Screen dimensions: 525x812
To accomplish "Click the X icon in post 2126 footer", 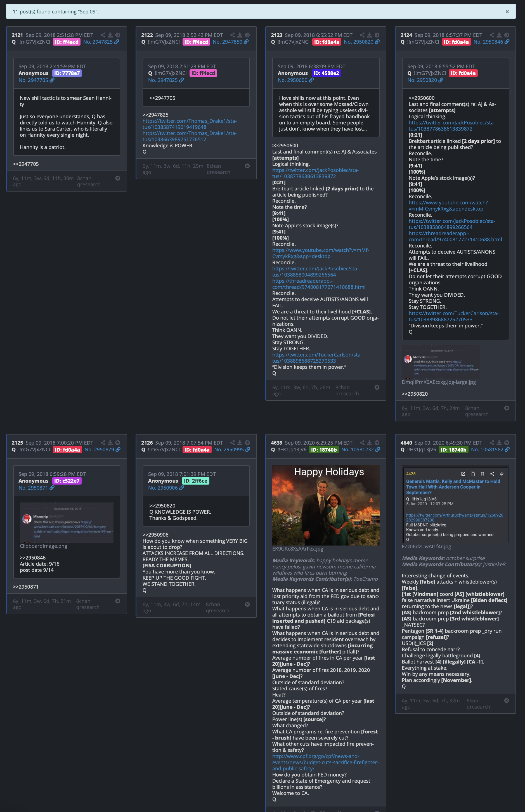I will click(247, 605).
